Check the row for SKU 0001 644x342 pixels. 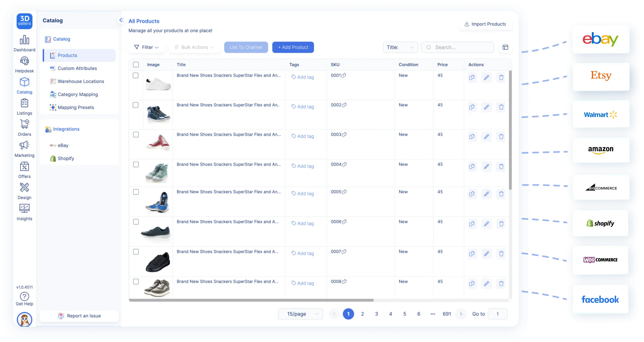135,75
